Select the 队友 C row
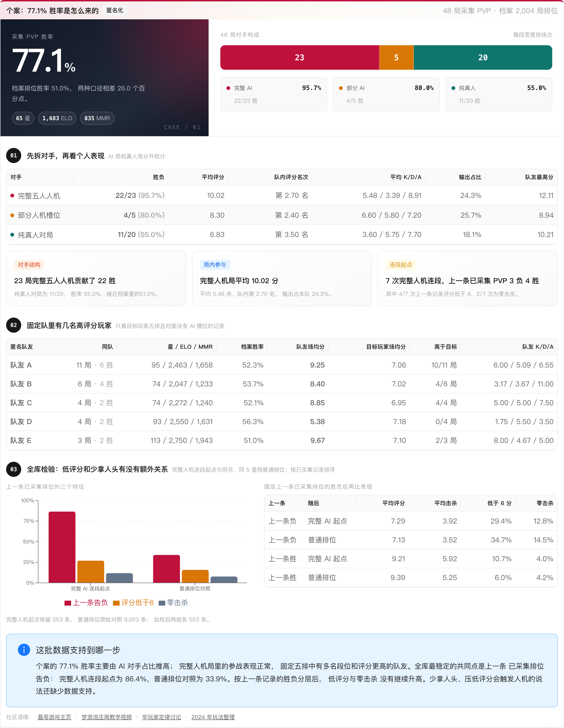Screen dimensions: 564x728 coord(282,403)
